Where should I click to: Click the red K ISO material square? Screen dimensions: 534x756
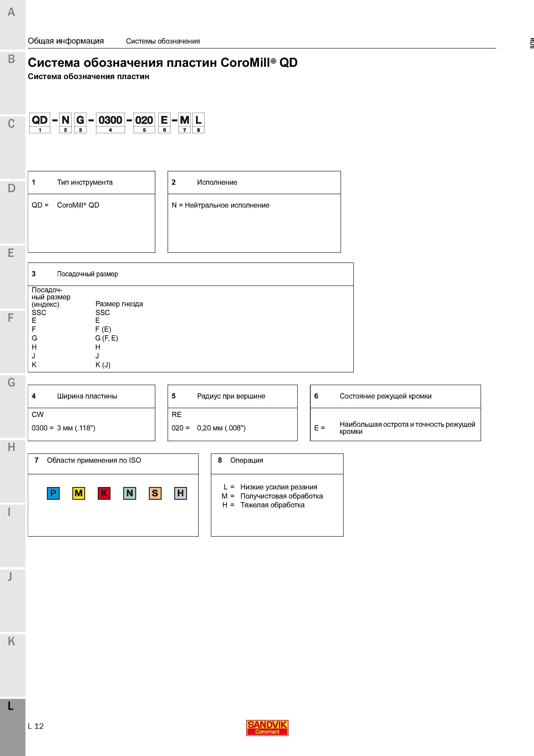pyautogui.click(x=104, y=493)
